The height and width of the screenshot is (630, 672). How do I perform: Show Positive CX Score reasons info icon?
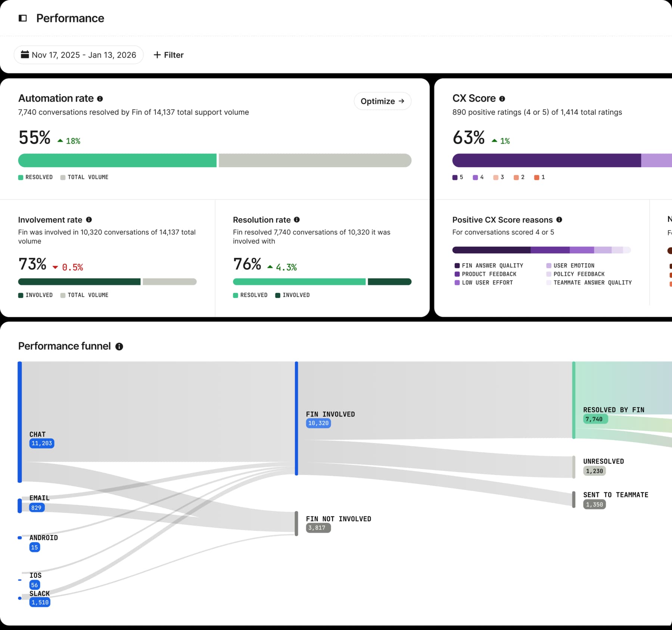[559, 220]
